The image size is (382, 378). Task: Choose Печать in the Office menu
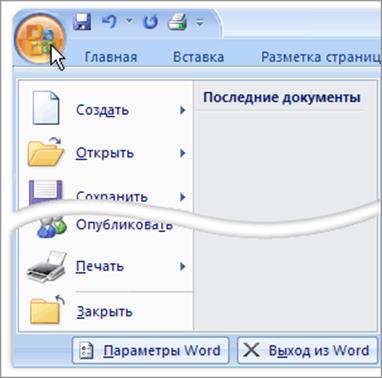[99, 266]
